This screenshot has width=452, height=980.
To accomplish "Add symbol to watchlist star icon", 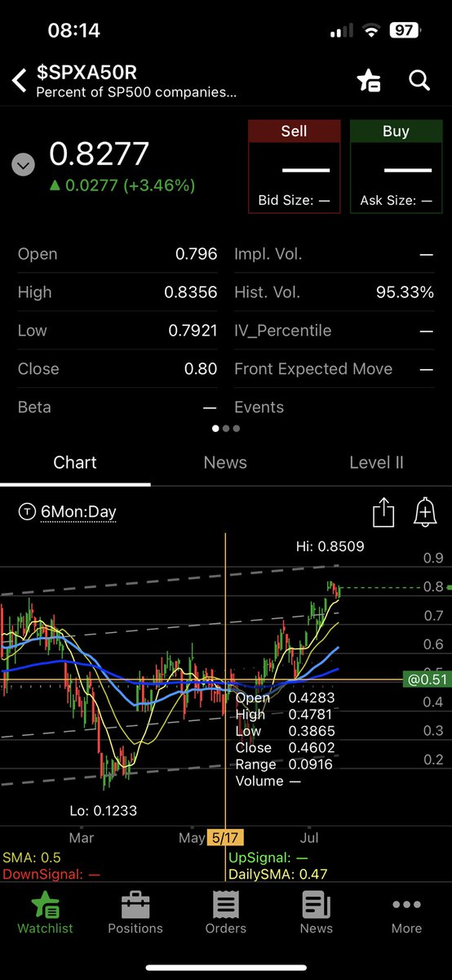I will tap(369, 80).
